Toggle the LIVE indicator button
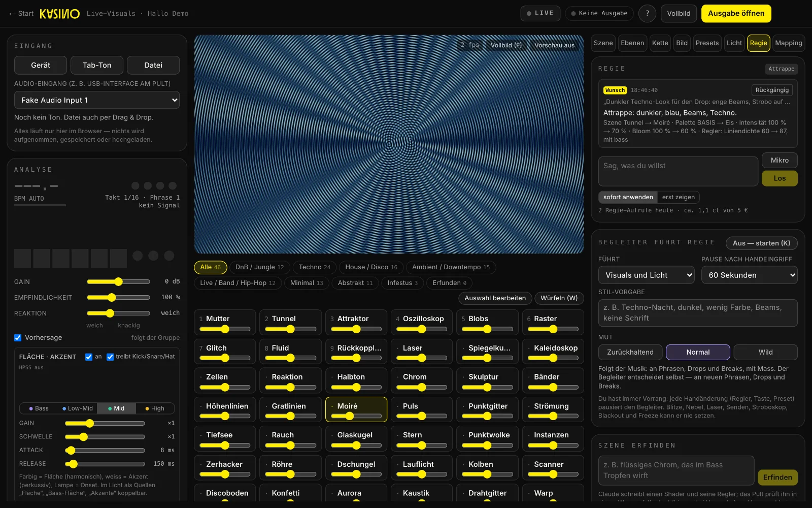The image size is (812, 508). pyautogui.click(x=540, y=13)
